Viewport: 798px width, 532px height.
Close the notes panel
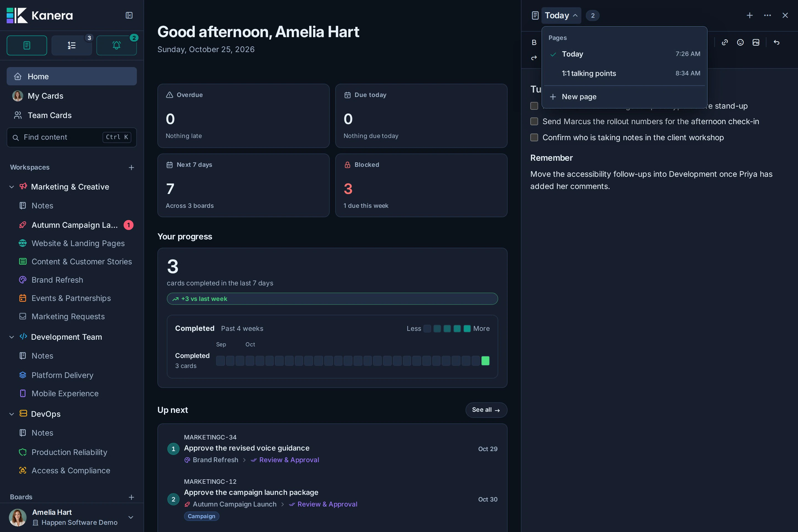tap(785, 15)
